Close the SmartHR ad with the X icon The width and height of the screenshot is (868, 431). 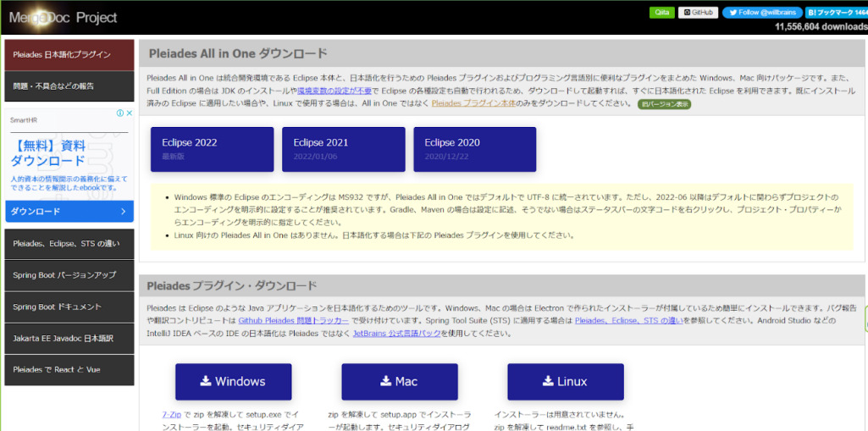point(129,113)
